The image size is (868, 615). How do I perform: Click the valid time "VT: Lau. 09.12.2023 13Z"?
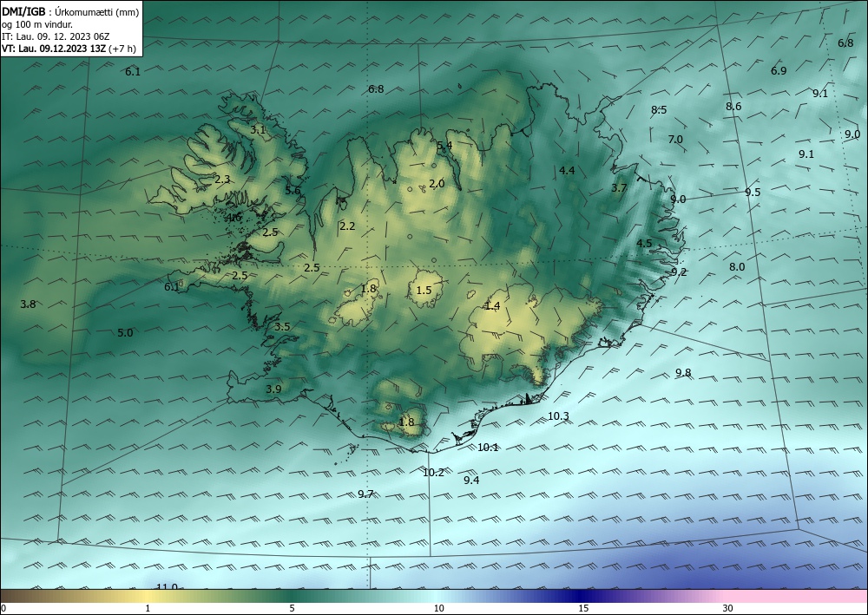coord(53,49)
